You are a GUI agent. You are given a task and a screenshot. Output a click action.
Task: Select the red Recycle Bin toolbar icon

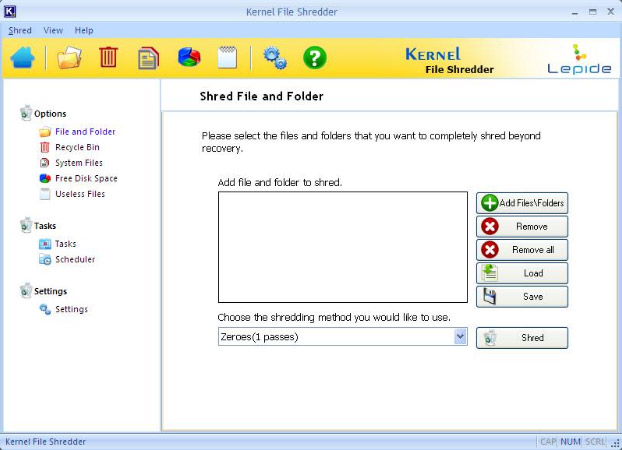108,58
